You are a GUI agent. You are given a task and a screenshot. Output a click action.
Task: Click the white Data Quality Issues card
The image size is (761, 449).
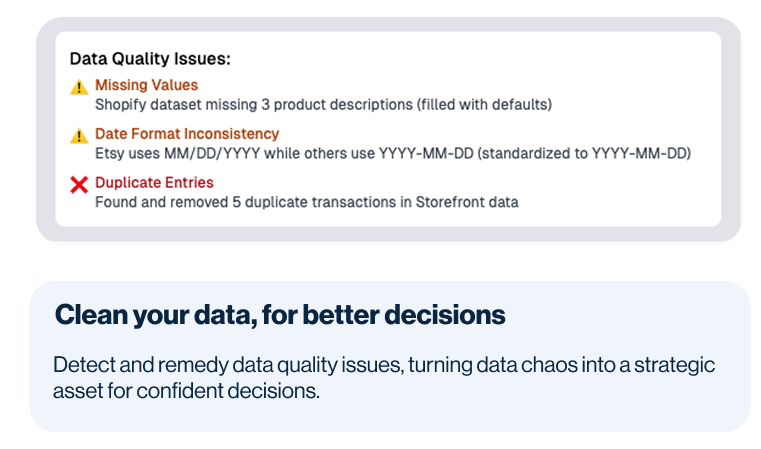(x=388, y=129)
